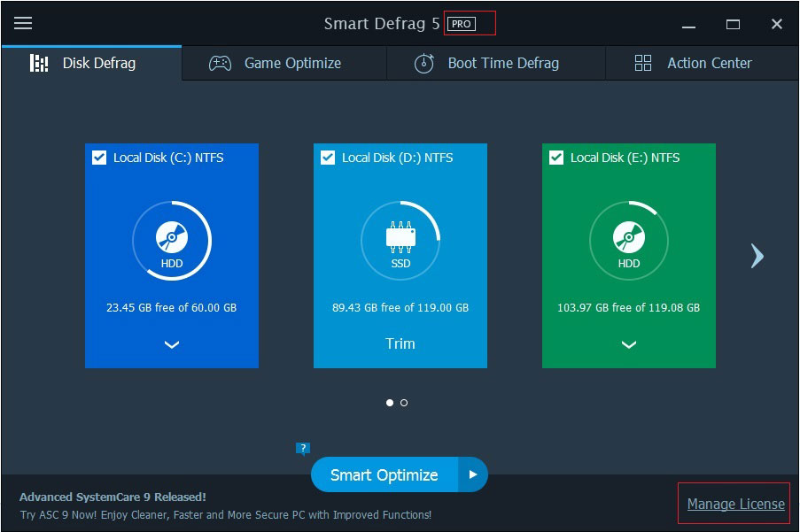Click the Local Disk (E:) NTFS label
Screen dimensions: 800x532
(625, 158)
